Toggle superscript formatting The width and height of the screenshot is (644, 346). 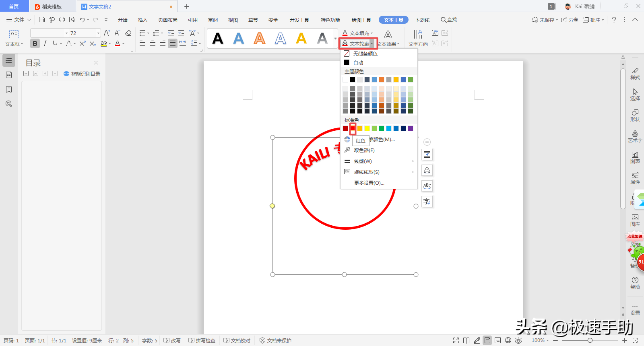[83, 43]
